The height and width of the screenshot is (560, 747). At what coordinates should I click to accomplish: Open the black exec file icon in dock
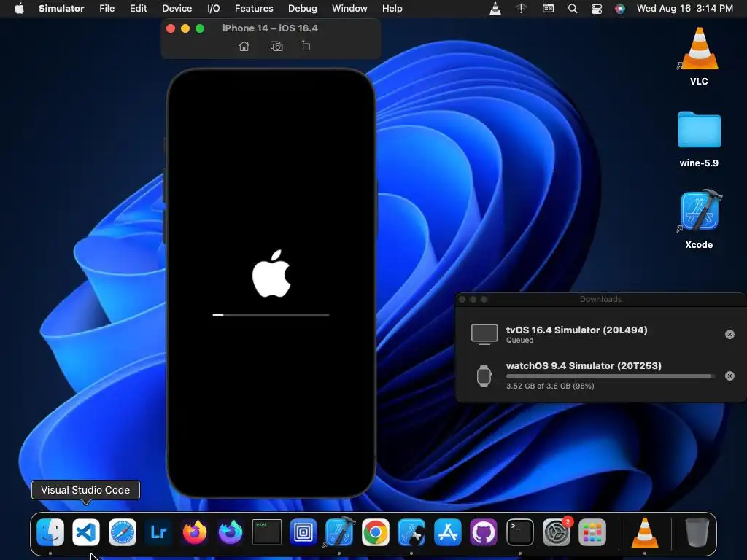tap(267, 532)
